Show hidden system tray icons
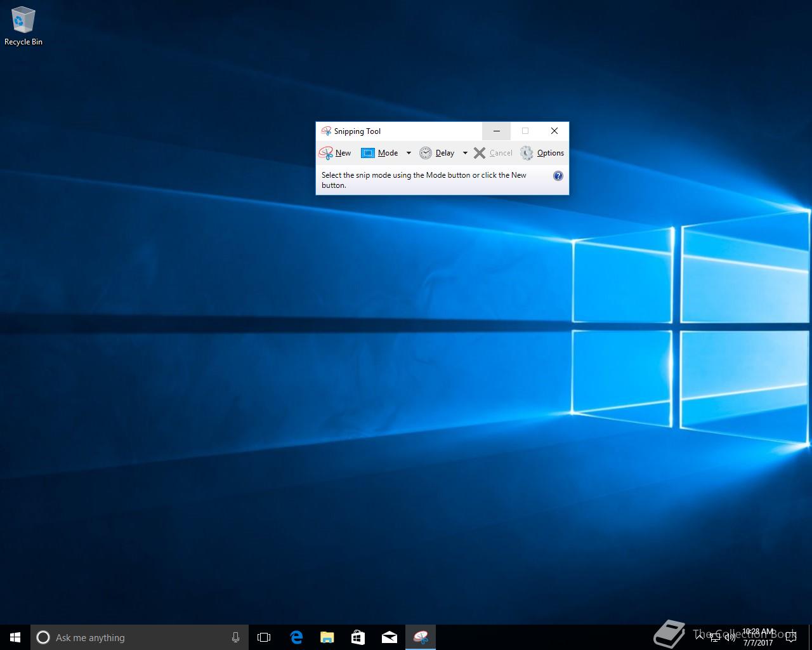Viewport: 812px width, 650px height. [700, 637]
